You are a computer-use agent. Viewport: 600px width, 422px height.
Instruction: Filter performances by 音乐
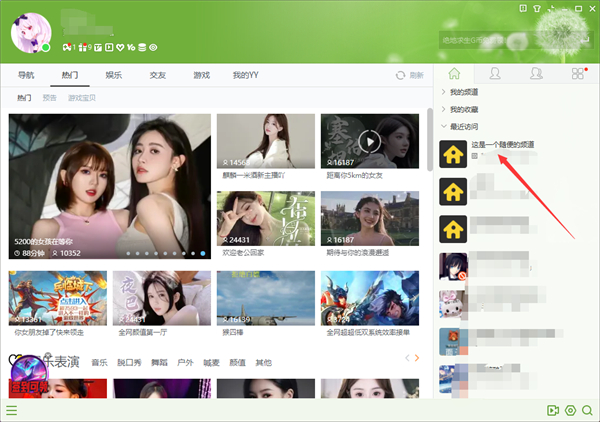pyautogui.click(x=99, y=362)
